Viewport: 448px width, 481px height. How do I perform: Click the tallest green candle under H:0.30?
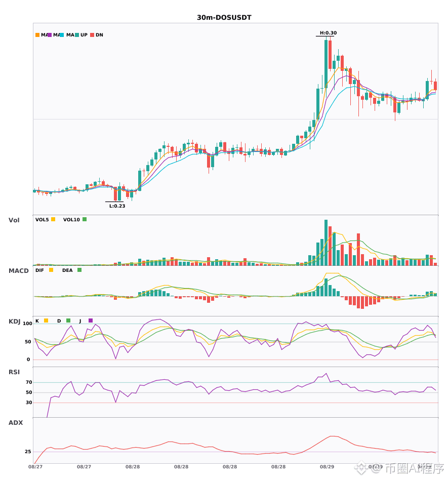coord(326,64)
